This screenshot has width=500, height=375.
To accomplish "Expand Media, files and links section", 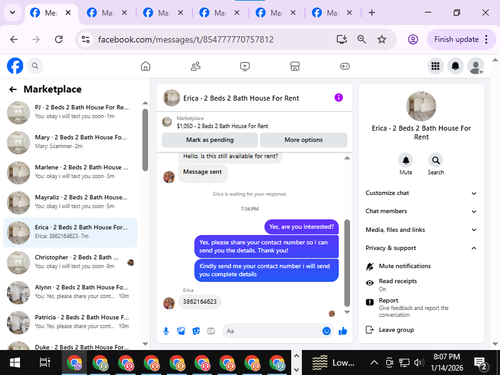I will click(421, 230).
